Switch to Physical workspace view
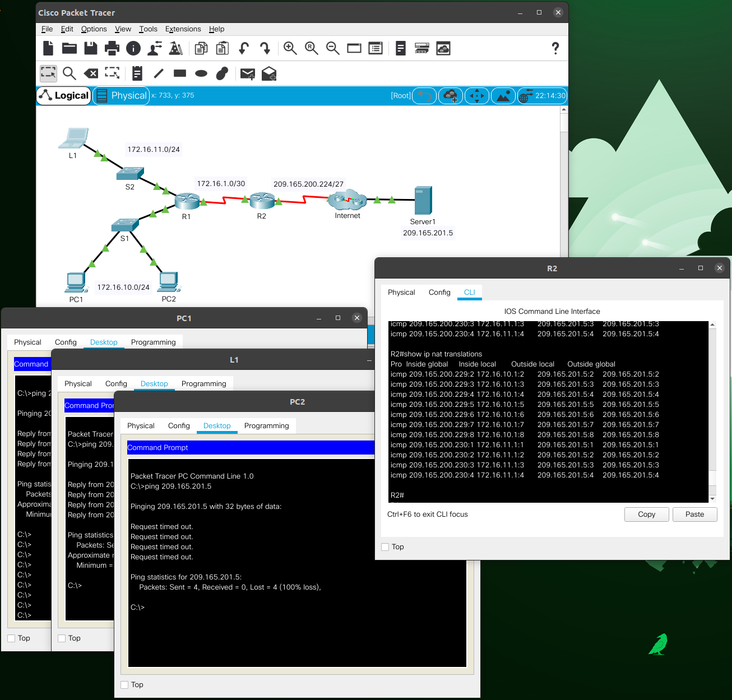Image resolution: width=732 pixels, height=700 pixels. [x=121, y=95]
